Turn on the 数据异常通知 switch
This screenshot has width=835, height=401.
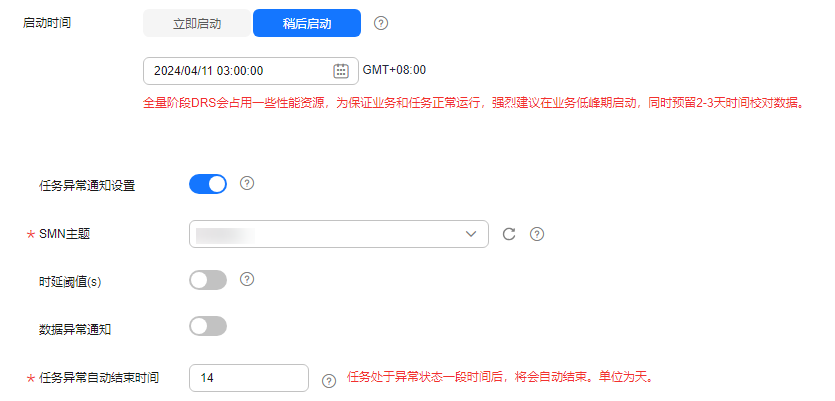(208, 326)
